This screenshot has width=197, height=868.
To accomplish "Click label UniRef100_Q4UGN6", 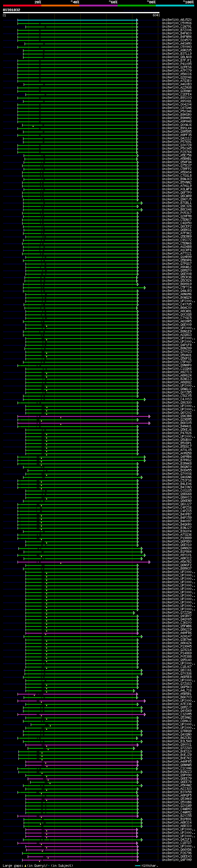I will (x=177, y=477).
